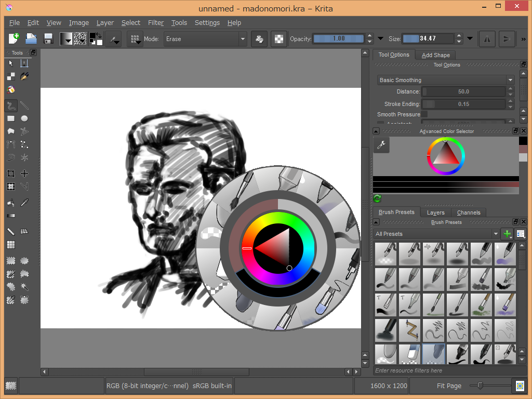Choose the Move tool
This screenshot has height=399, width=532.
[x=24, y=174]
